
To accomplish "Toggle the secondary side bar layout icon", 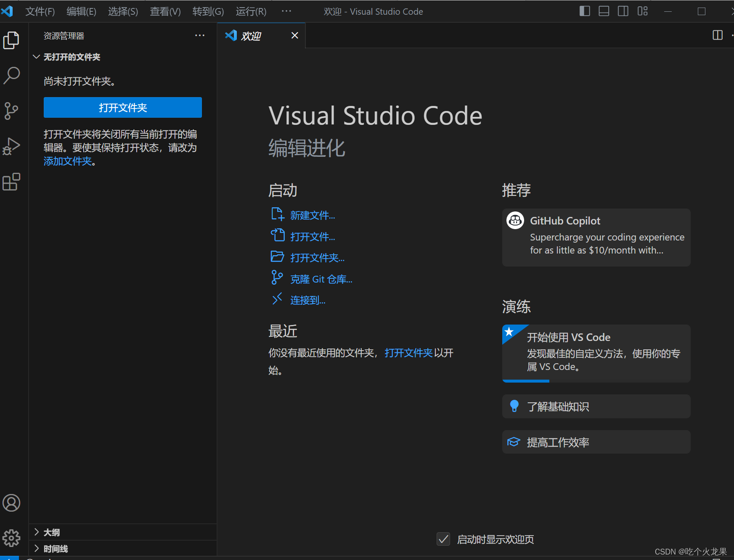I will pos(623,11).
